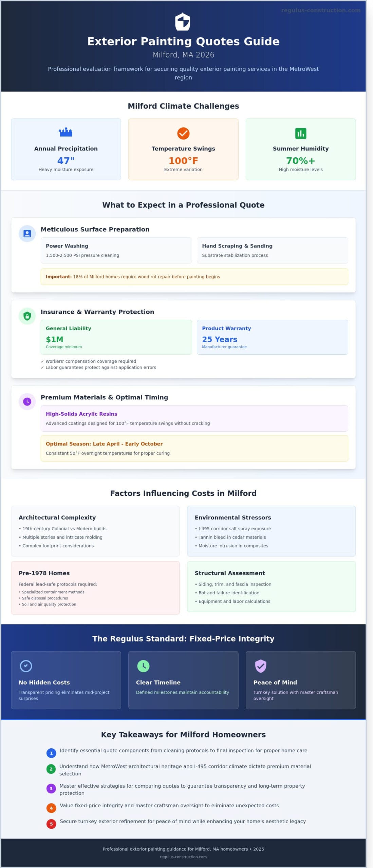Open regulus-construction.com link at top right
Viewport: 373px width, 868px height.
321,11
